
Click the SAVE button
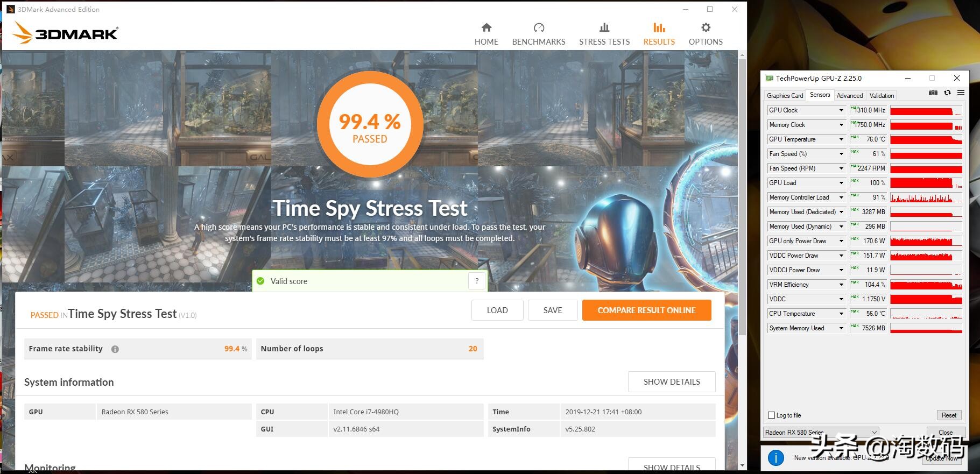553,310
